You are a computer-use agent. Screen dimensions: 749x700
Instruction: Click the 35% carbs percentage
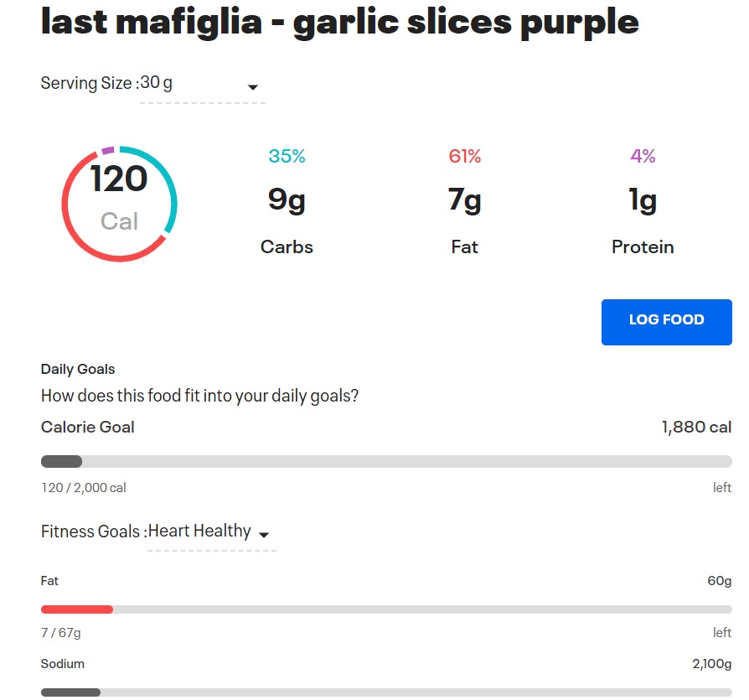pos(287,156)
